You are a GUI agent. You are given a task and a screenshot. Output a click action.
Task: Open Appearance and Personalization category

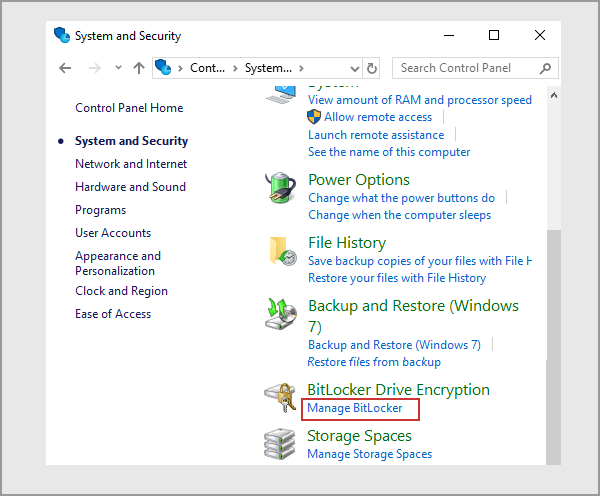(x=118, y=263)
